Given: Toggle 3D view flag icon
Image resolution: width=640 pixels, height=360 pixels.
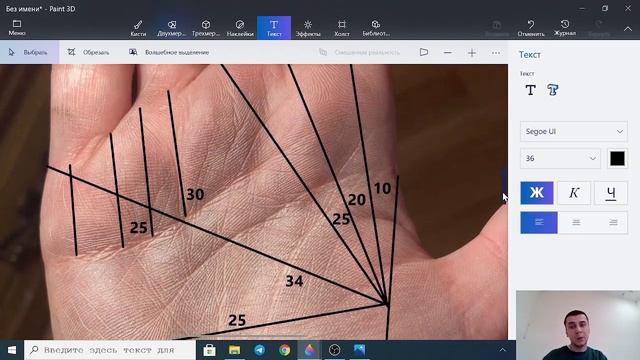Looking at the screenshot, I should (x=424, y=52).
